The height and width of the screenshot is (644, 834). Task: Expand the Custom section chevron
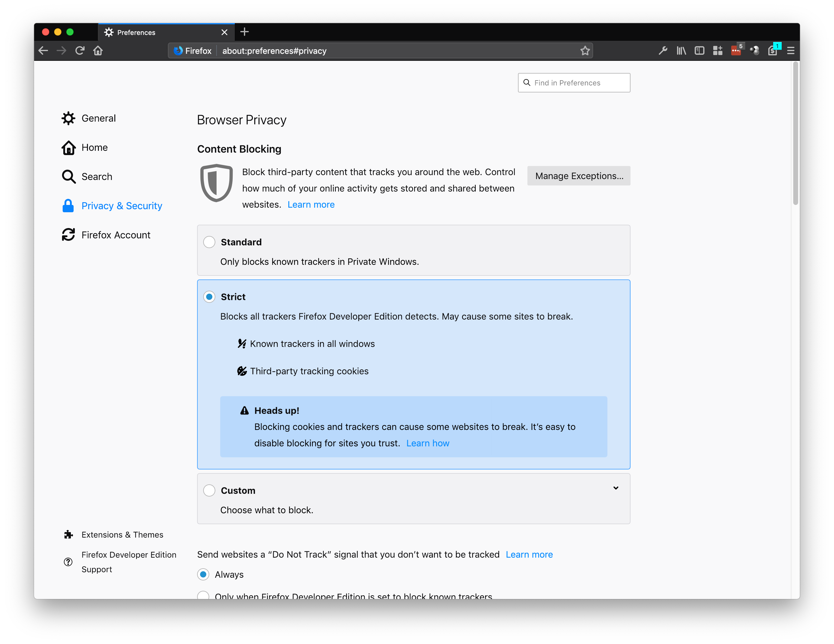(616, 488)
